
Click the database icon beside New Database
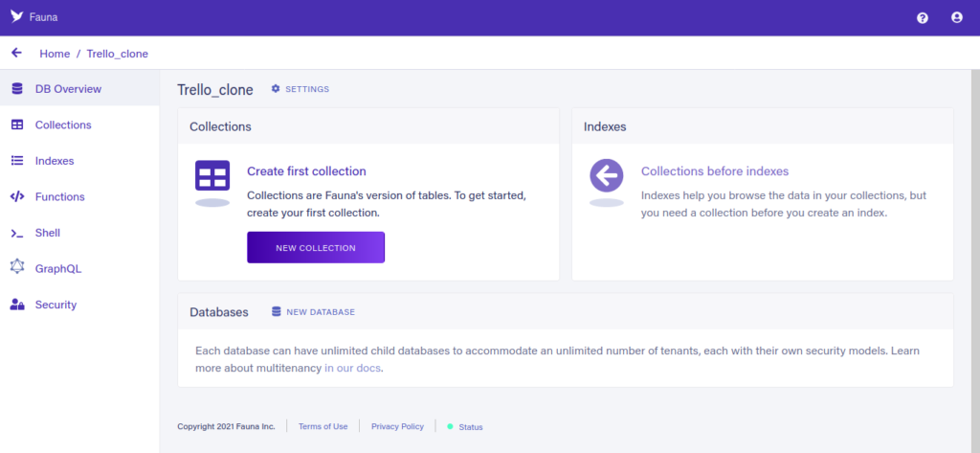(277, 311)
